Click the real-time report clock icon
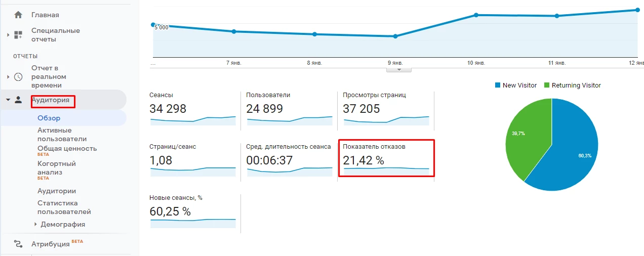644x256 pixels. coord(18,77)
